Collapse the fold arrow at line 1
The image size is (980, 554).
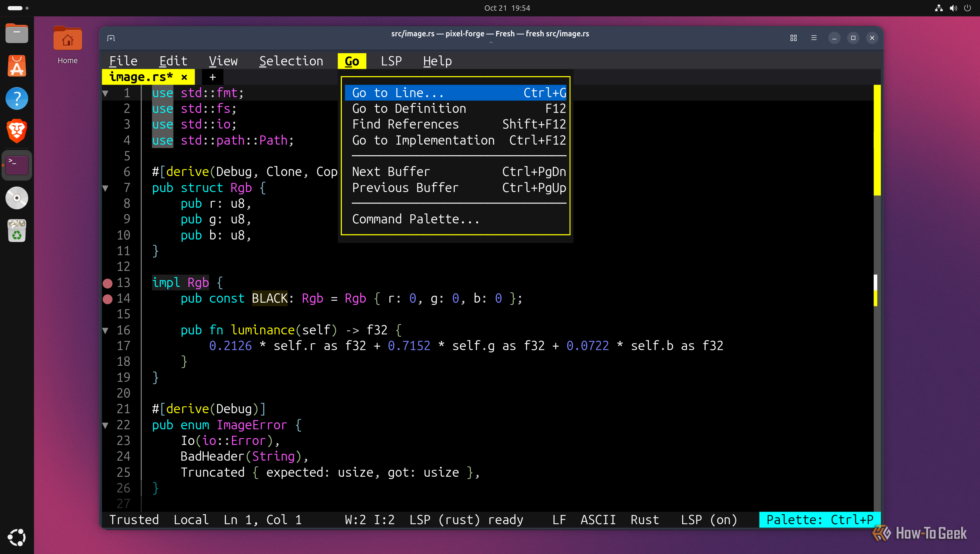click(x=105, y=93)
